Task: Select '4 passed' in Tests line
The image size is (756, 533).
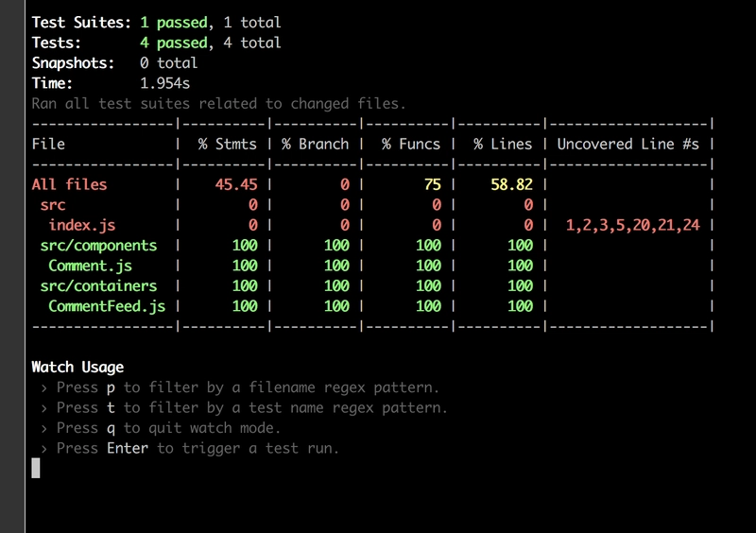Action: point(174,43)
